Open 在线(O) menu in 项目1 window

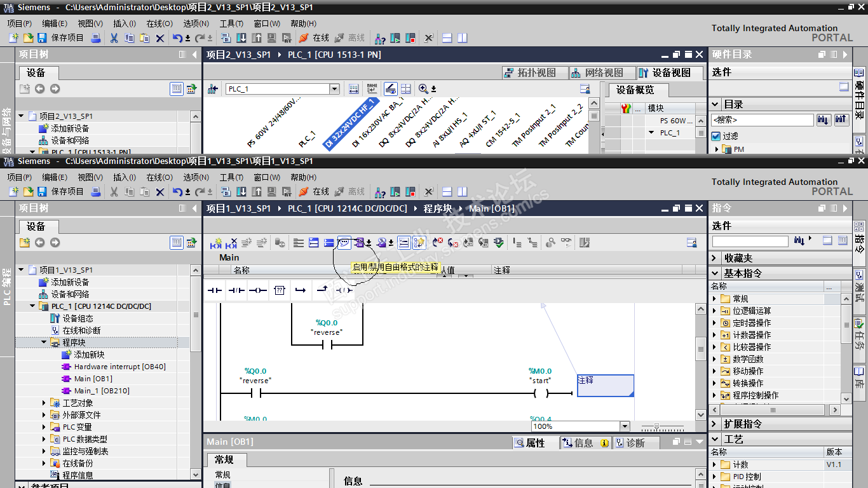click(x=159, y=177)
